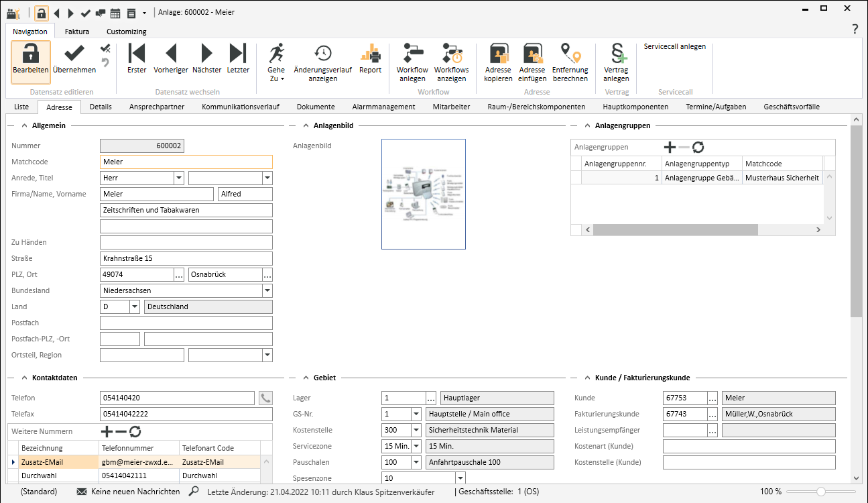Click Servicecall anlegen

click(675, 47)
